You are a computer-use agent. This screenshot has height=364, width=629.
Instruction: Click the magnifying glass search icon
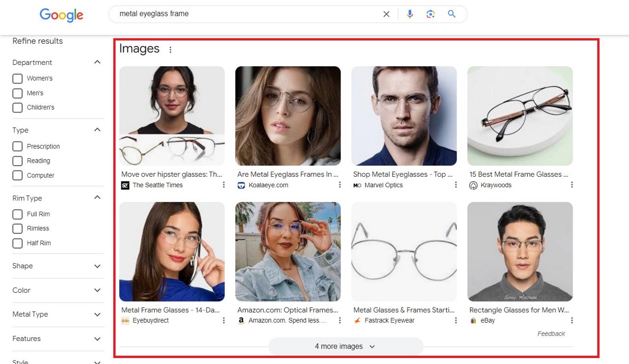point(452,14)
